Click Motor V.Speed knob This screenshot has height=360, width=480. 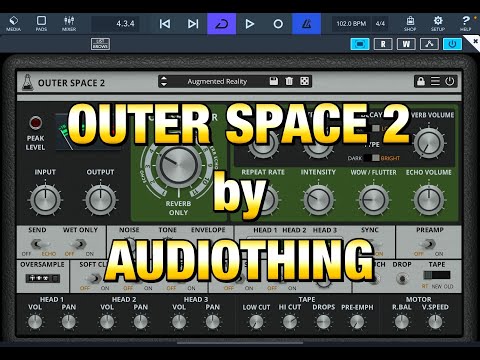point(435,322)
